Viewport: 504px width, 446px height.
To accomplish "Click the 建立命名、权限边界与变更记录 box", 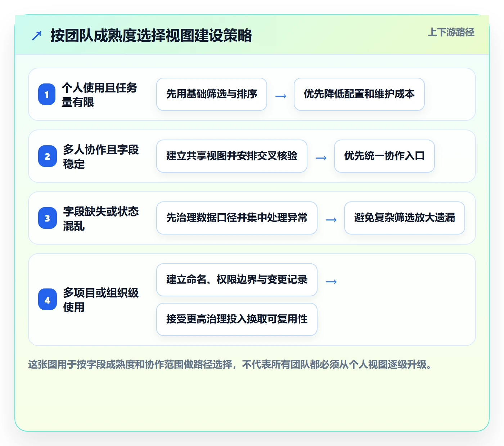I will tap(237, 280).
